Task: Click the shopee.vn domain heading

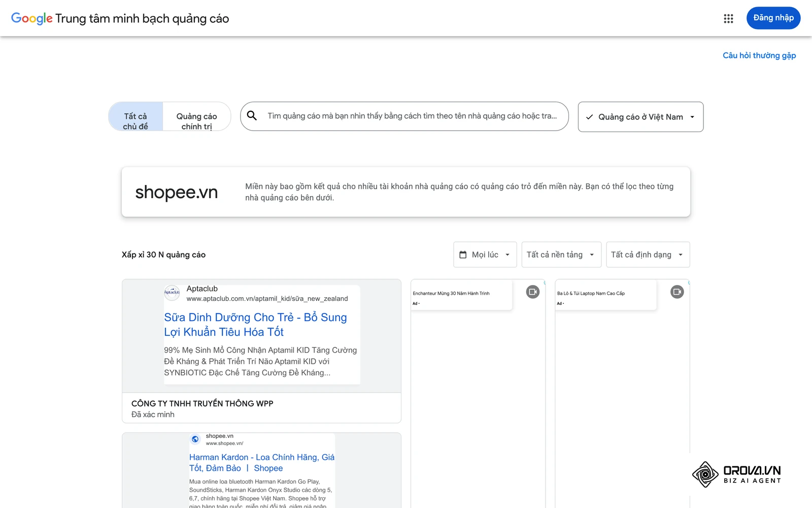Action: point(176,192)
